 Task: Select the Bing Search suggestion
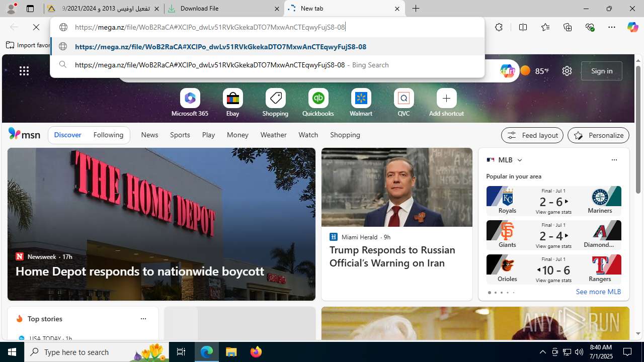267,65
